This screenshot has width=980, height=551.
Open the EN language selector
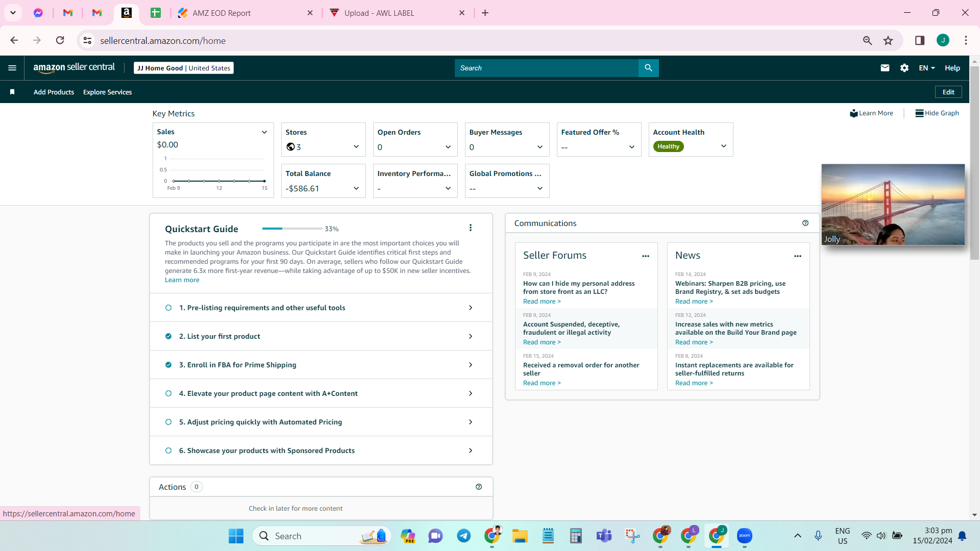point(927,68)
